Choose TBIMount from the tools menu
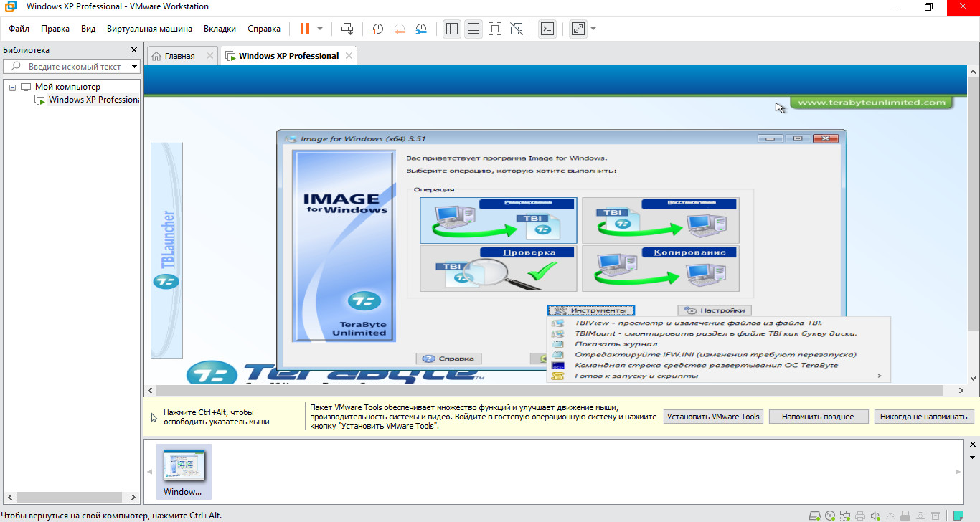The image size is (980, 522). click(x=718, y=333)
